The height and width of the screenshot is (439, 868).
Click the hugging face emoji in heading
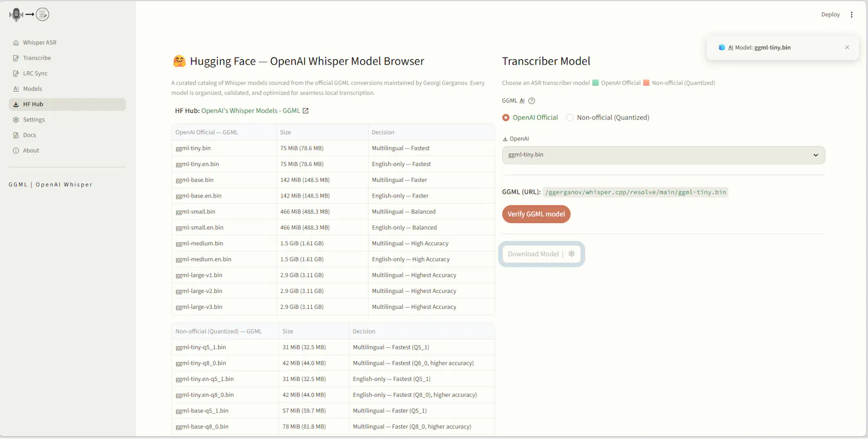tap(179, 61)
